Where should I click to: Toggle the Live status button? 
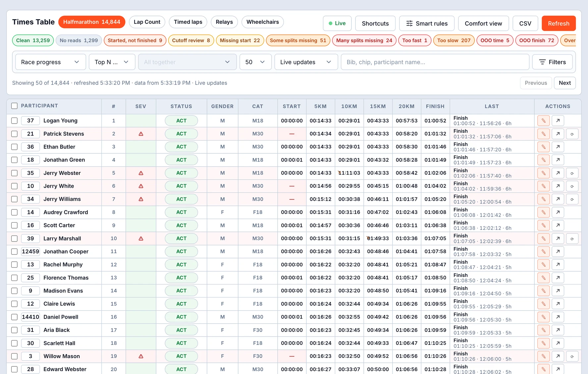(x=337, y=24)
